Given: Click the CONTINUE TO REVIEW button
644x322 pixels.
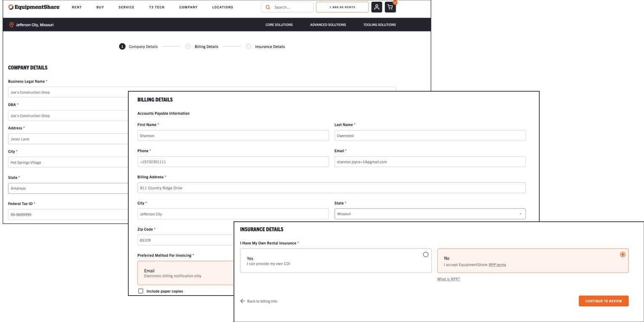Looking at the screenshot, I should coord(604,301).
